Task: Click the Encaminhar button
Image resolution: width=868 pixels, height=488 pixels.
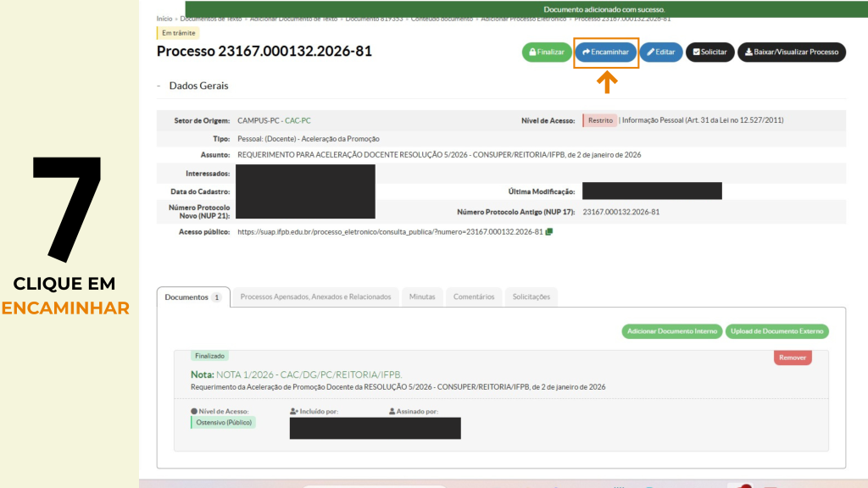Action: pyautogui.click(x=605, y=52)
